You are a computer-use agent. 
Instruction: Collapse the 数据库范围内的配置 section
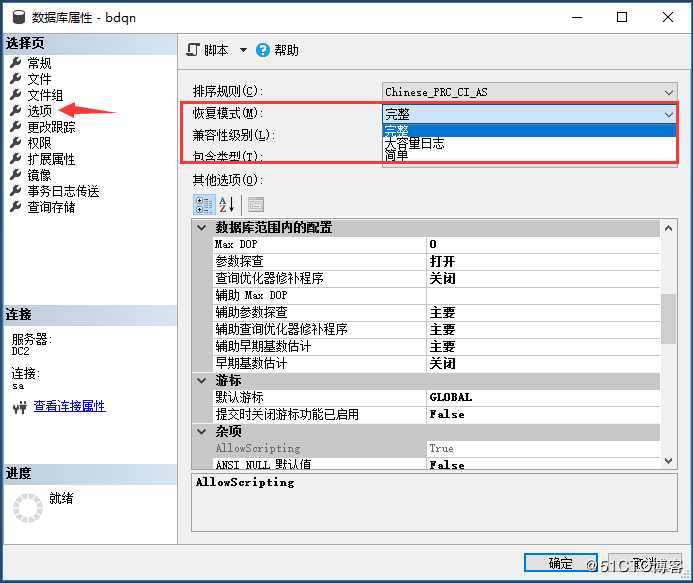click(202, 228)
